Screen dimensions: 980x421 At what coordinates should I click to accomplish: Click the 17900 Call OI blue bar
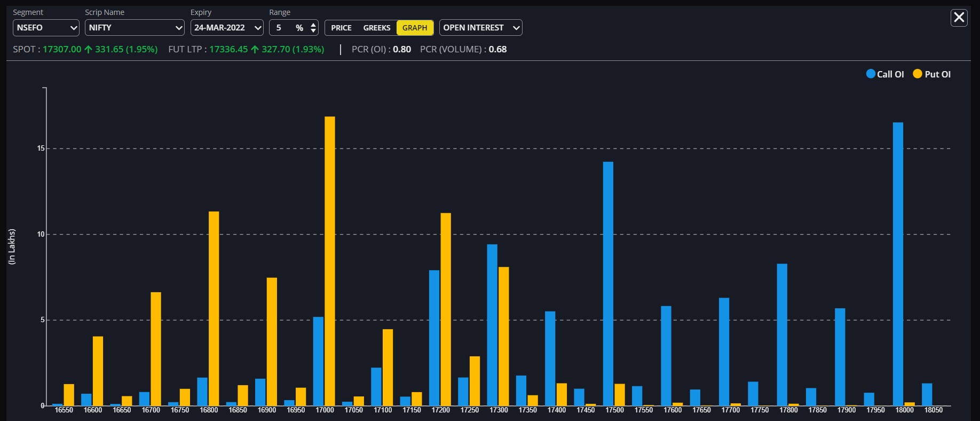[x=840, y=357]
